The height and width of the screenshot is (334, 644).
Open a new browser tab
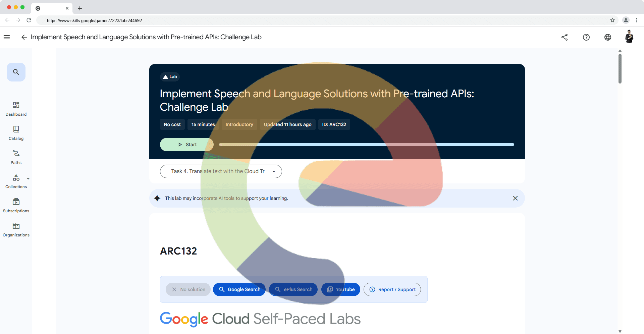[x=80, y=8]
